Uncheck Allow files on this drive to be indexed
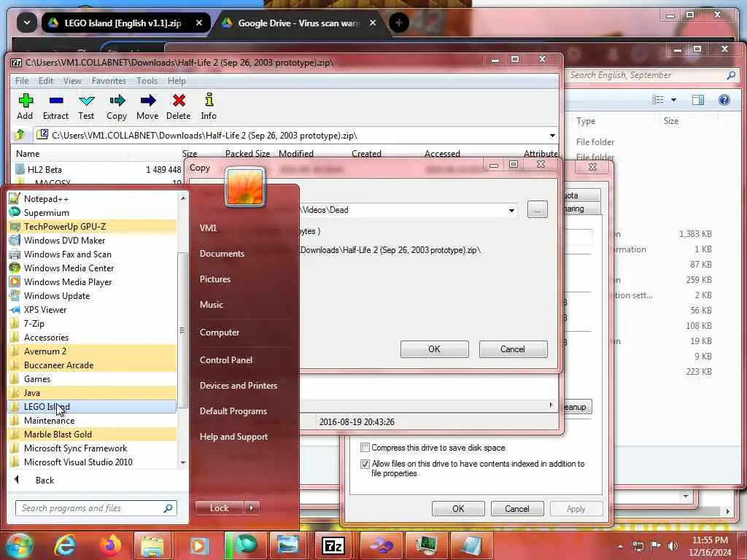Image resolution: width=747 pixels, height=560 pixels. pos(365,464)
